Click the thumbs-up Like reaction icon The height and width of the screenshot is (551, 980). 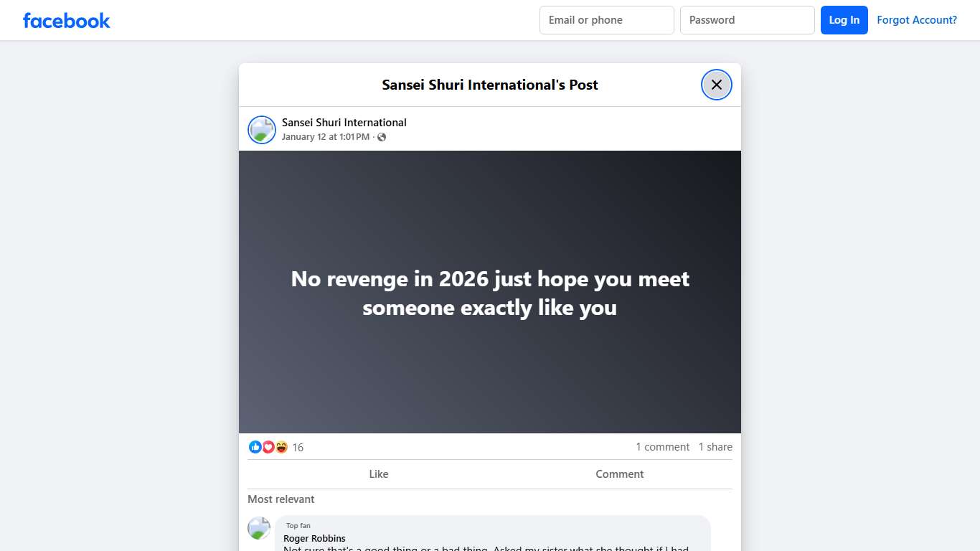(x=255, y=447)
